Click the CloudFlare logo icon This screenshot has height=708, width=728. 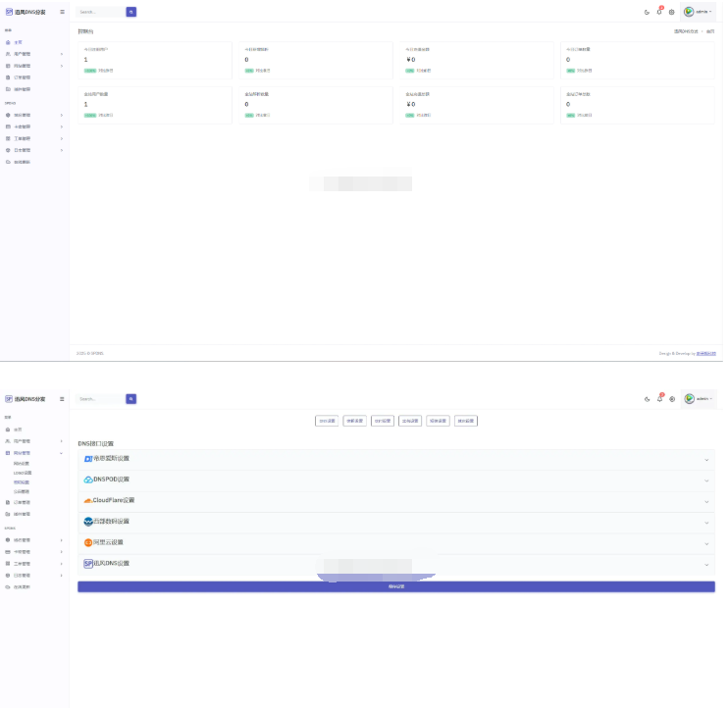[87, 500]
